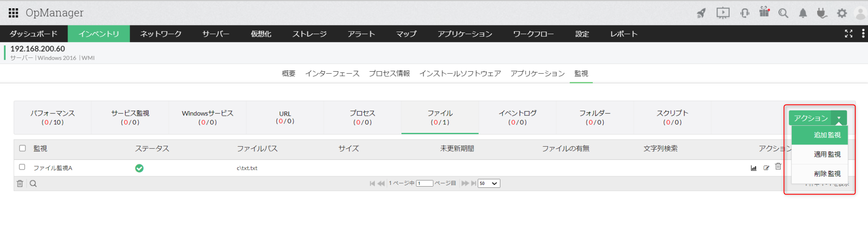
Task: Toggle the select-all checkbox in 監視 header
Action: 23,148
